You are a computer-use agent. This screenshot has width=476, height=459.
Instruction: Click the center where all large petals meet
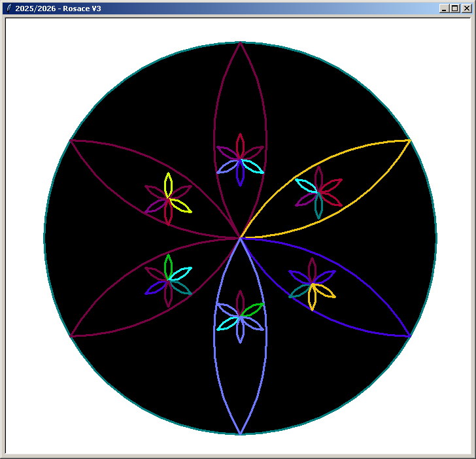(x=241, y=238)
